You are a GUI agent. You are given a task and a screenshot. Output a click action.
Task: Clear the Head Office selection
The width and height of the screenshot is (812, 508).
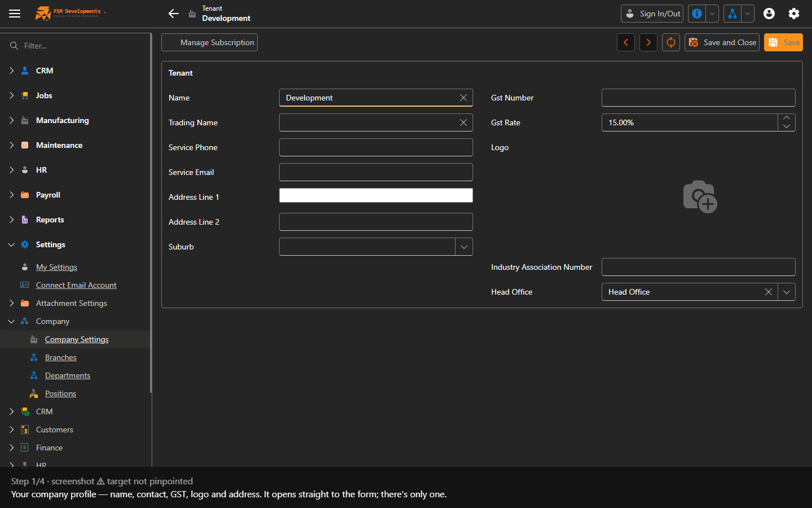pyautogui.click(x=769, y=292)
